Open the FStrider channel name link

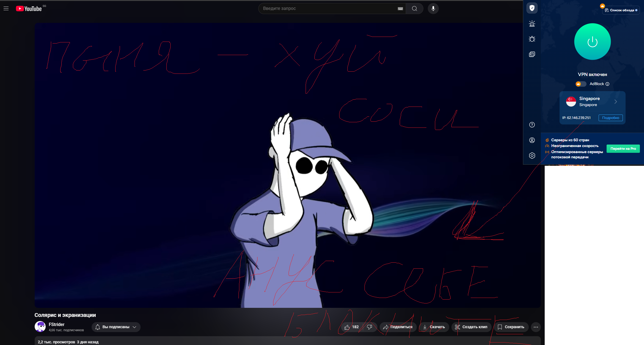point(56,325)
